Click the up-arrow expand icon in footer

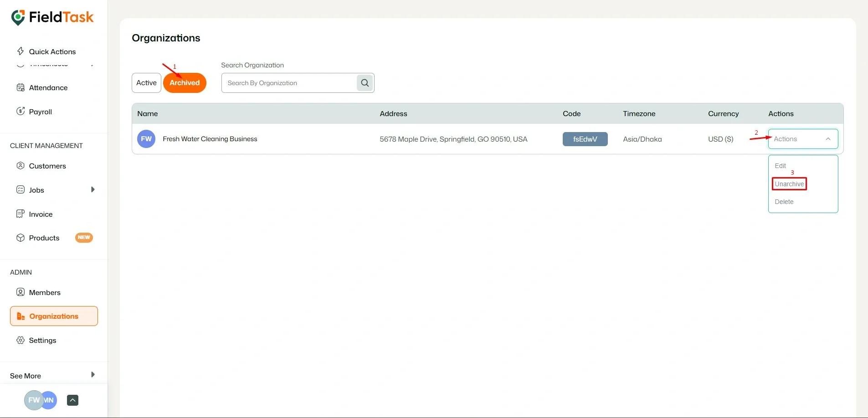click(72, 400)
